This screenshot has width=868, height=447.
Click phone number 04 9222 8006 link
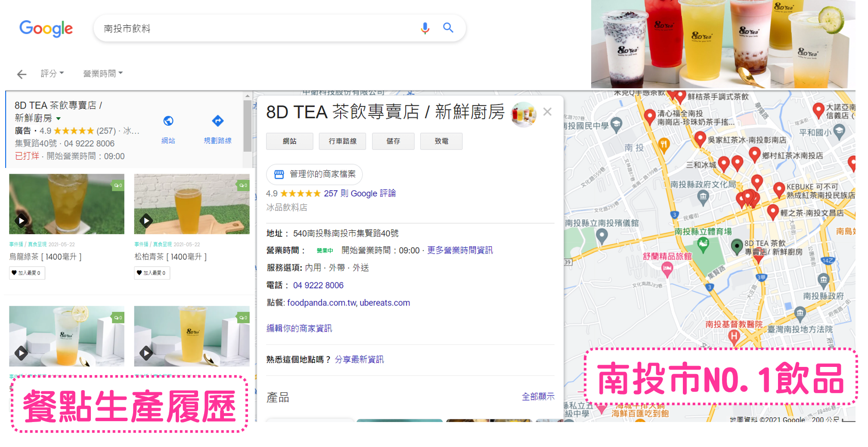[318, 286]
